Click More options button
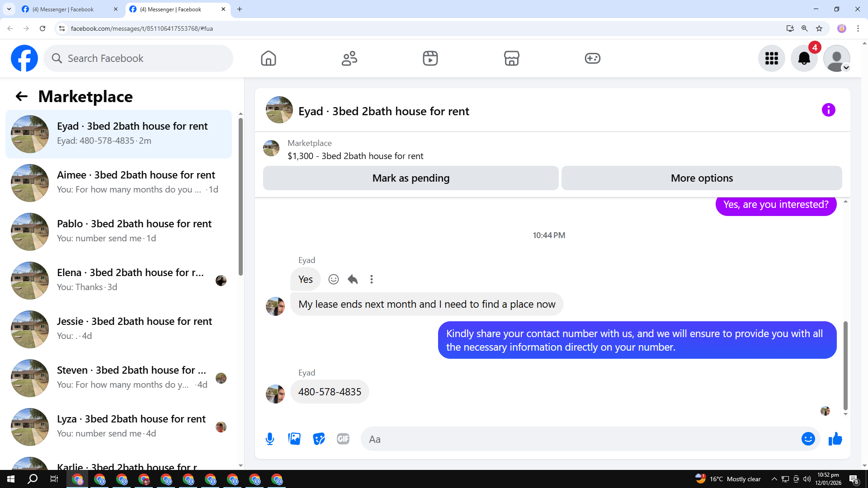The image size is (868, 488). pos(702,178)
